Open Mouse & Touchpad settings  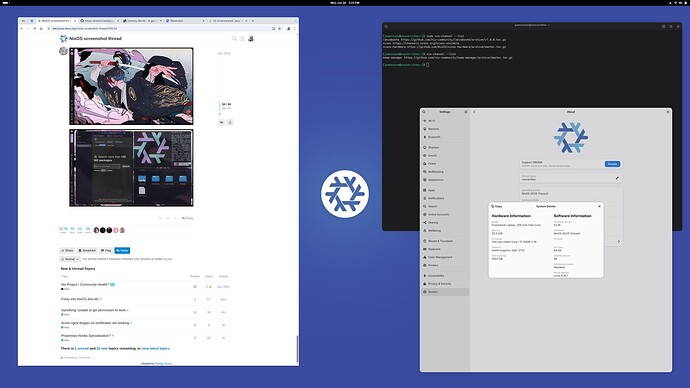[445, 241]
